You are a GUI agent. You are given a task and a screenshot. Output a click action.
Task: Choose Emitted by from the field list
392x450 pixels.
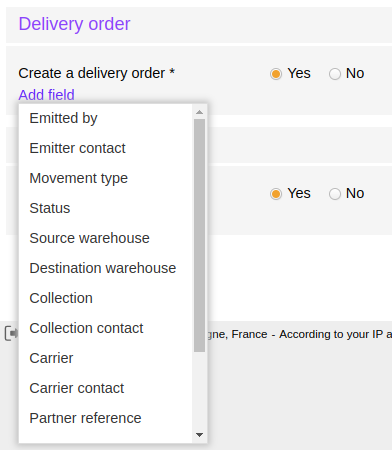(x=105, y=118)
